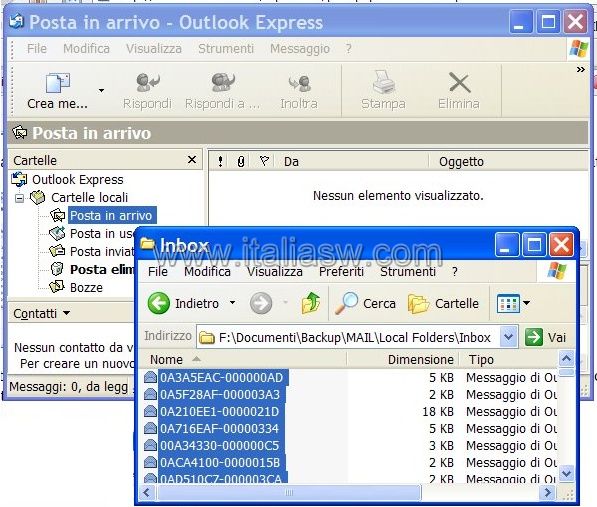Open the Crea messaggio dropdown arrow

(x=101, y=91)
